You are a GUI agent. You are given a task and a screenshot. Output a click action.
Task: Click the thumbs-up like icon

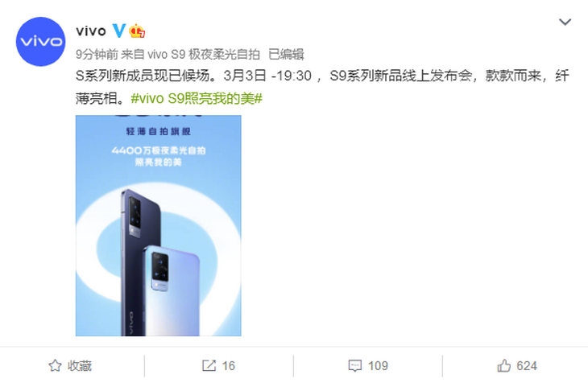503,365
